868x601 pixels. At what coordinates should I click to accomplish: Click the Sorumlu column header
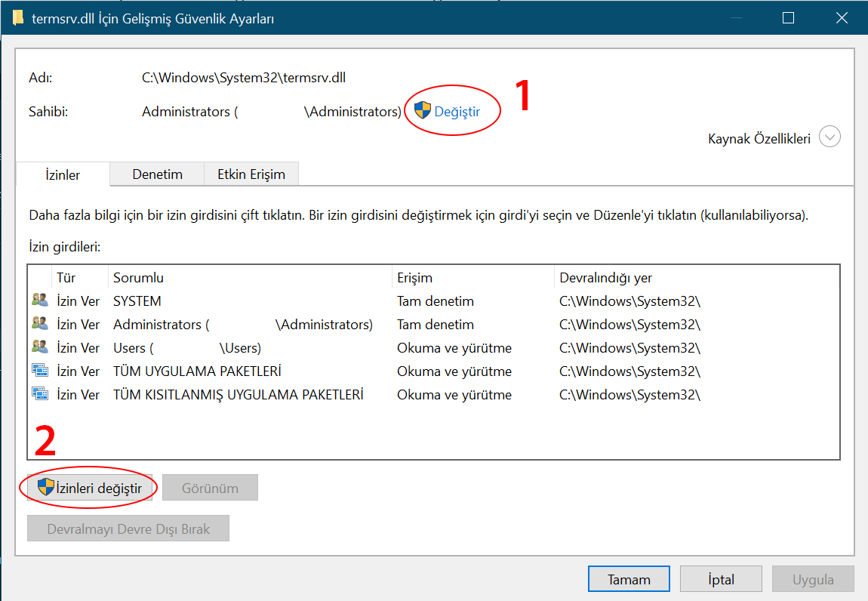coord(140,277)
